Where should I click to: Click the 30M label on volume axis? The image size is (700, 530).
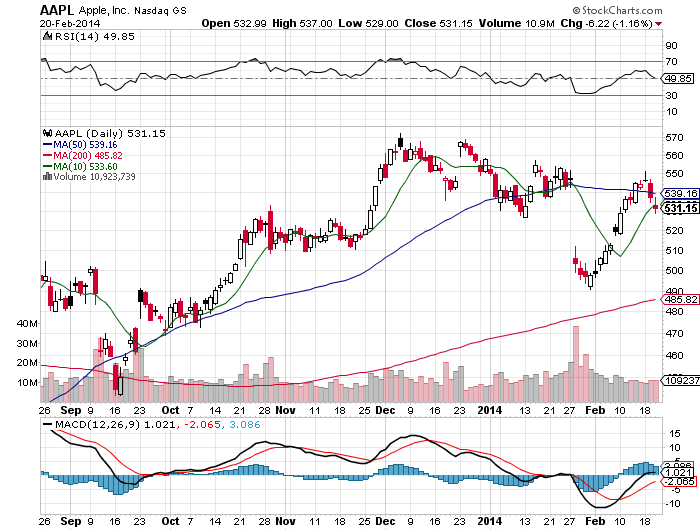[27, 343]
